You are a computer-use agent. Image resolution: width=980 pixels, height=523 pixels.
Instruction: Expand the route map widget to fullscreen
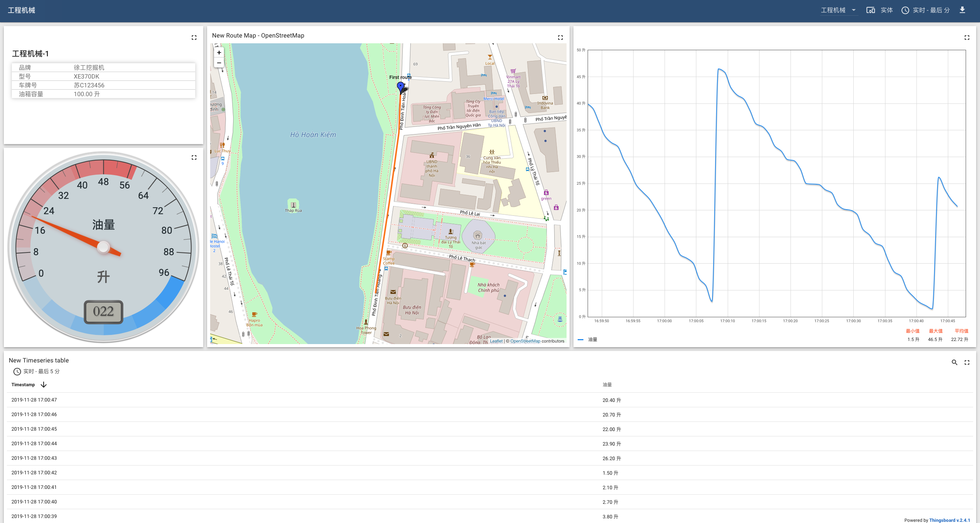pos(560,38)
